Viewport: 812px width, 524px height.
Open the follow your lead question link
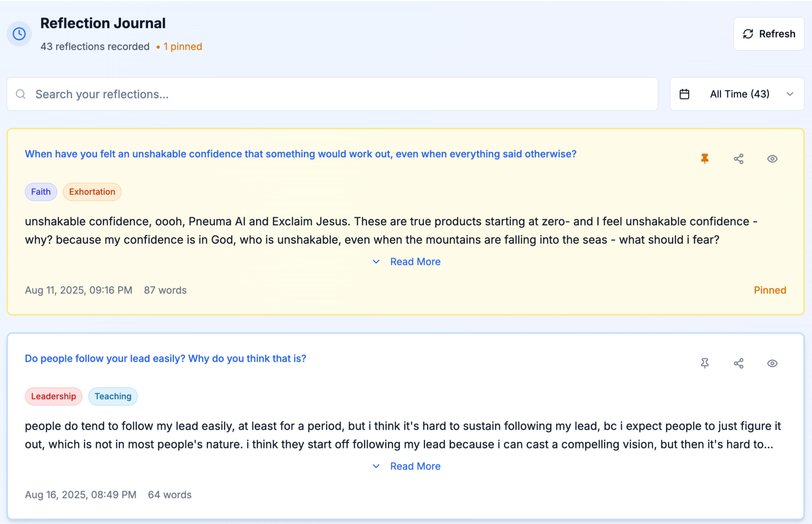[x=165, y=359]
